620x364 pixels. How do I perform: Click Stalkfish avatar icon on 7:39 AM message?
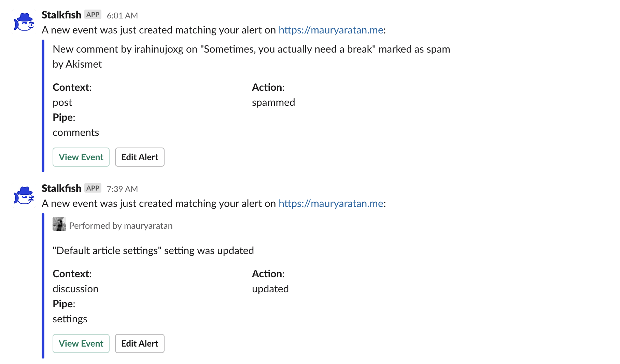[x=24, y=195]
